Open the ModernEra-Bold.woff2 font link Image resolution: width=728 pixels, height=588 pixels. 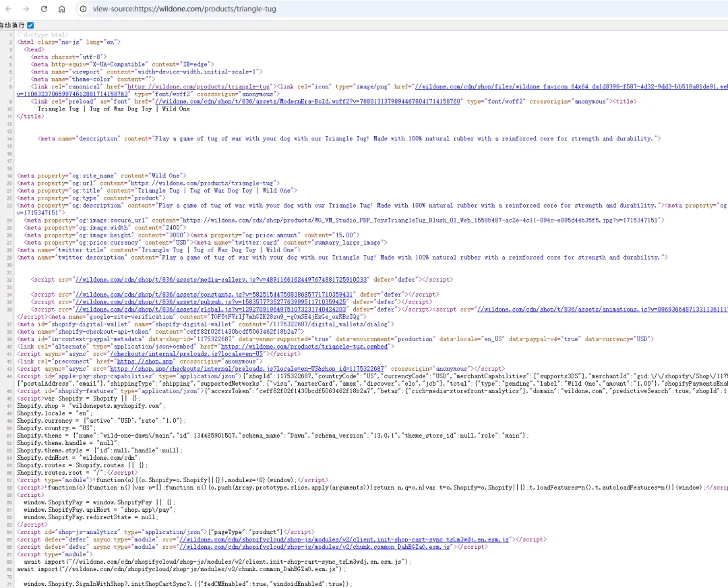click(x=307, y=101)
